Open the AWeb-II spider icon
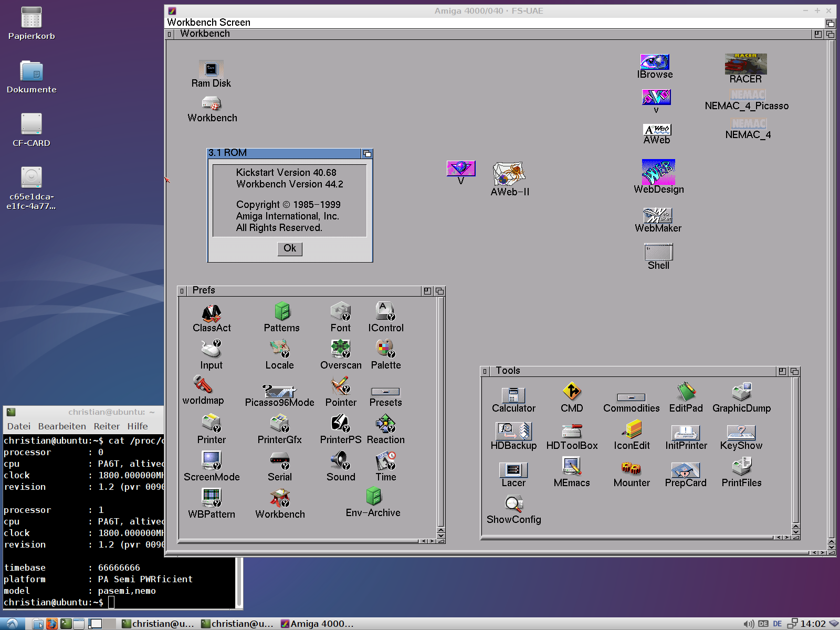Screen dimensions: 840x630 [x=509, y=174]
